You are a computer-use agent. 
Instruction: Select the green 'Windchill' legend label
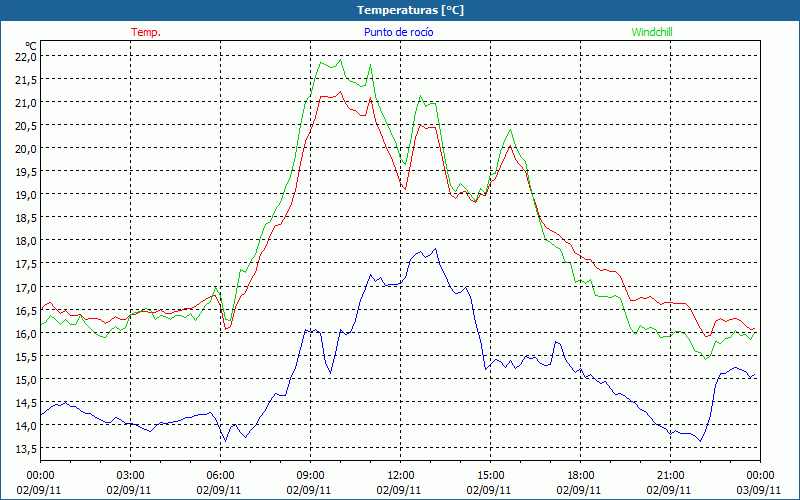coord(652,32)
